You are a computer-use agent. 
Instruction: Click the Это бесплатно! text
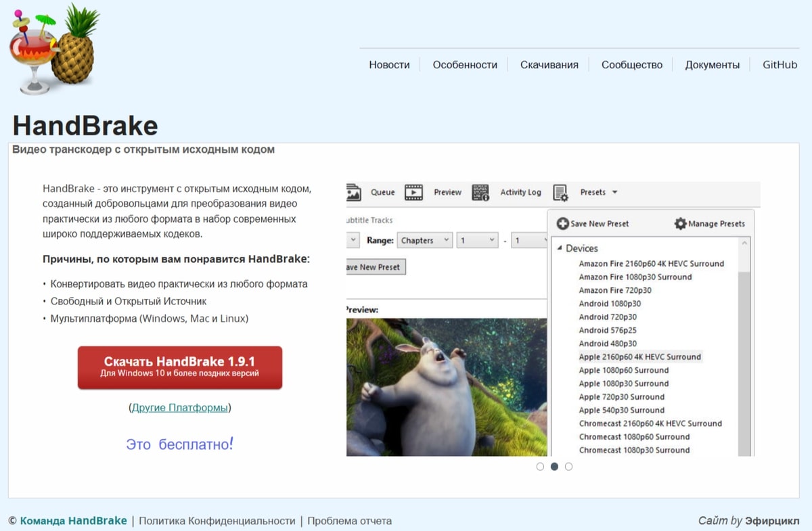tap(179, 444)
